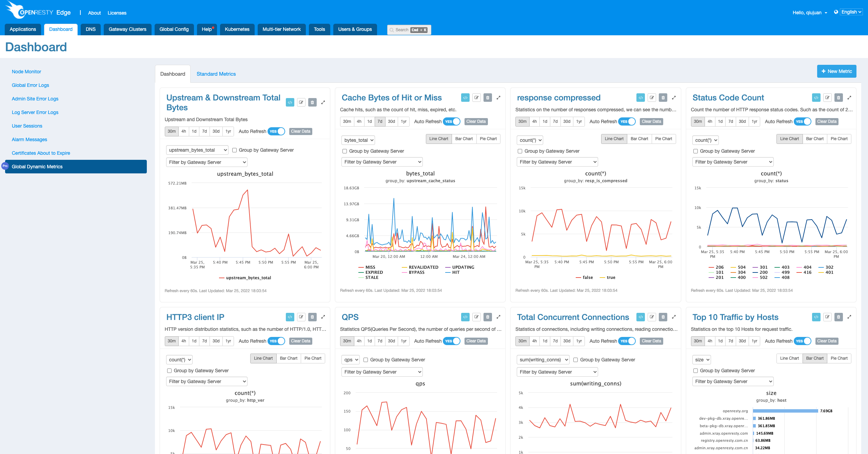Screen dimensions: 868x454
Task: Open the sum(writing_conns) metric dropdown
Action: pos(544,360)
